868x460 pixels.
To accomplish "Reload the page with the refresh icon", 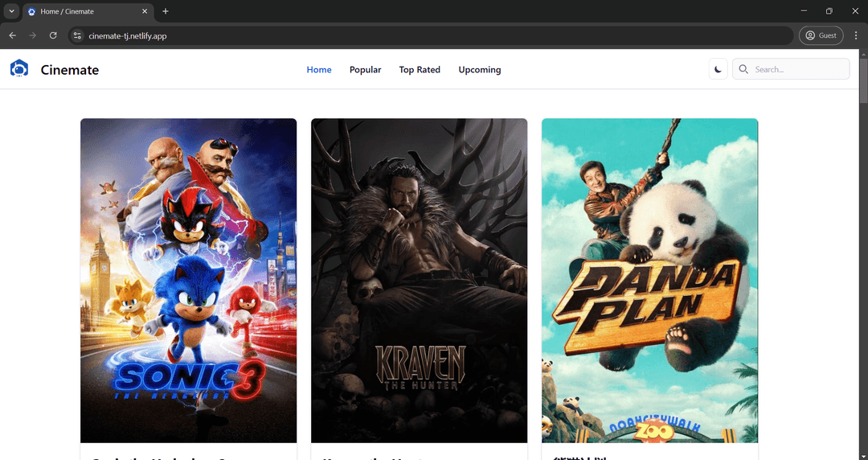I will [x=53, y=35].
